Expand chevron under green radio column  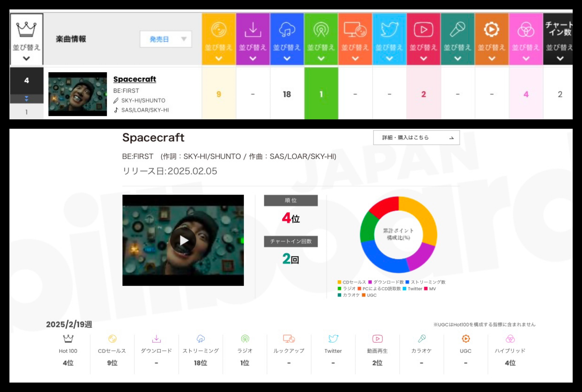coord(321,58)
